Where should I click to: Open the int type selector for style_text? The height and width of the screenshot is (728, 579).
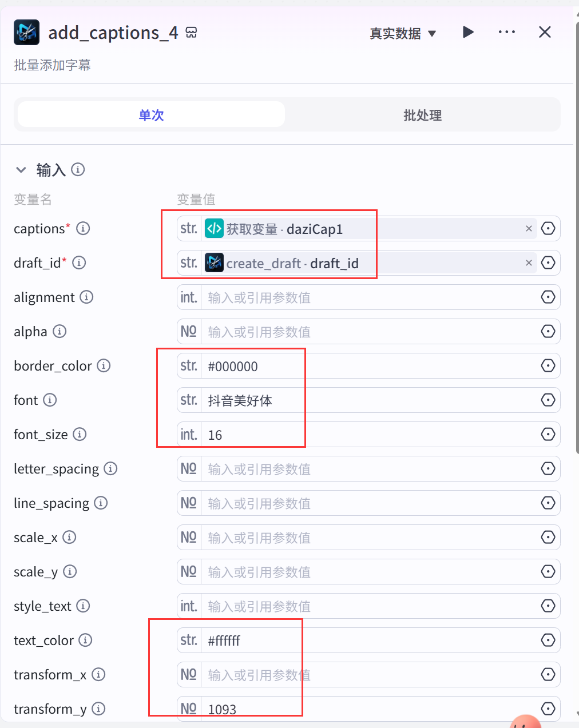(189, 606)
